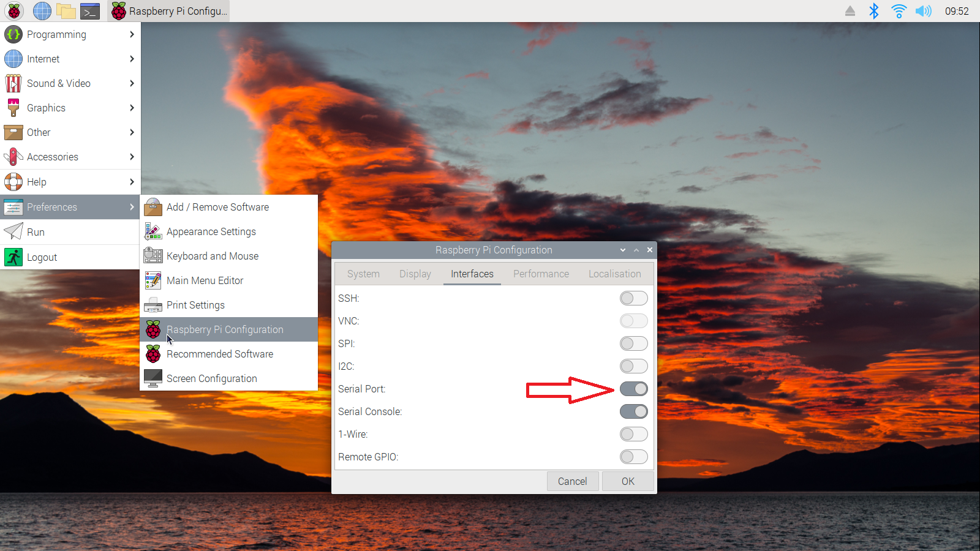980x551 pixels.
Task: Click the Main Menu Editor icon
Action: (153, 280)
